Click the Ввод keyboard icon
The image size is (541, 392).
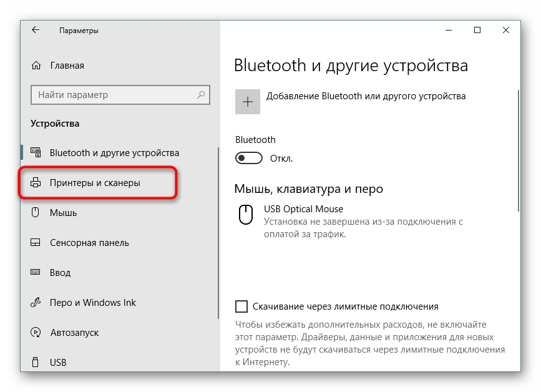(x=36, y=273)
